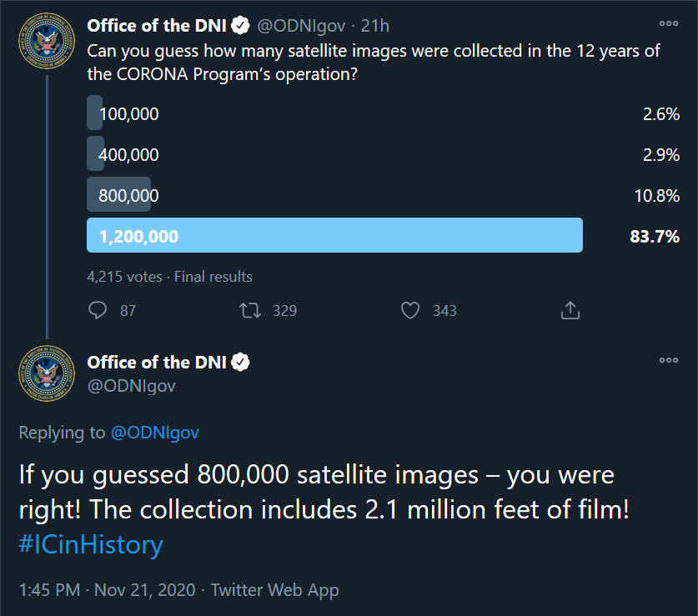Image resolution: width=698 pixels, height=616 pixels.
Task: Click the reply speech bubble icon
Action: pos(98,311)
